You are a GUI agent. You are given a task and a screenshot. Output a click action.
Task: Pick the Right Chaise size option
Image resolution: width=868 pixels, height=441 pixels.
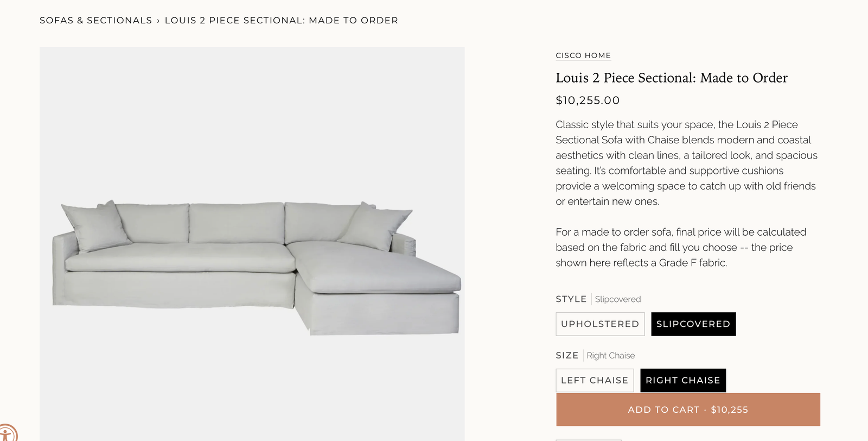pos(682,381)
